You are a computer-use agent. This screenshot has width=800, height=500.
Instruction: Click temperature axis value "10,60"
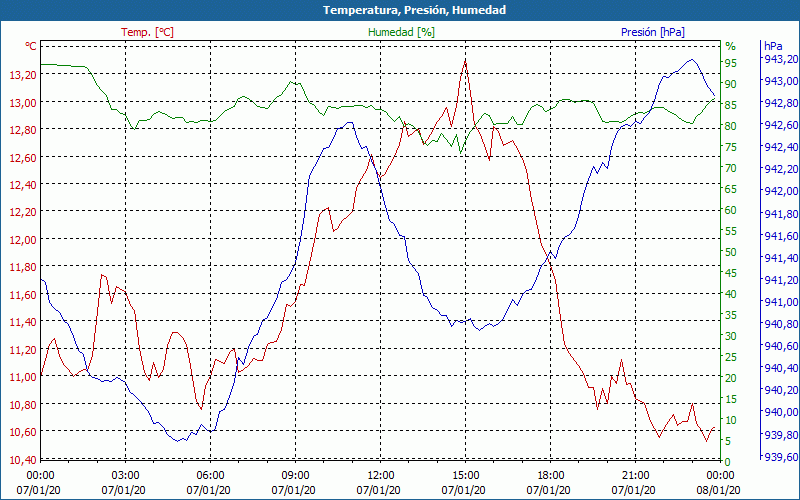tap(23, 433)
